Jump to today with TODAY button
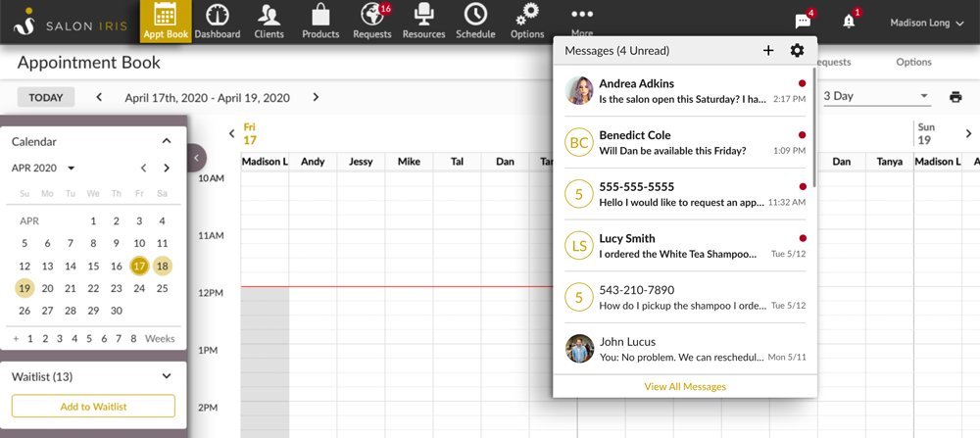 46,97
